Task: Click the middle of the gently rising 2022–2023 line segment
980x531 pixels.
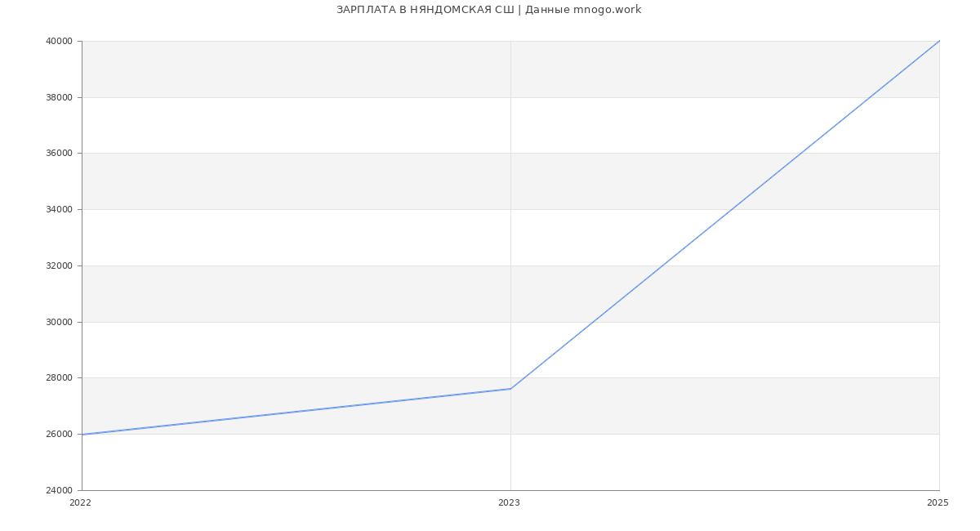Action: [x=296, y=412]
